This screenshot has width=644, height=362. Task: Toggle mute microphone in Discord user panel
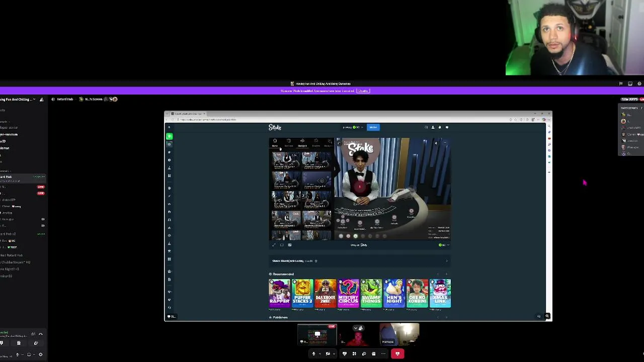tap(17, 354)
